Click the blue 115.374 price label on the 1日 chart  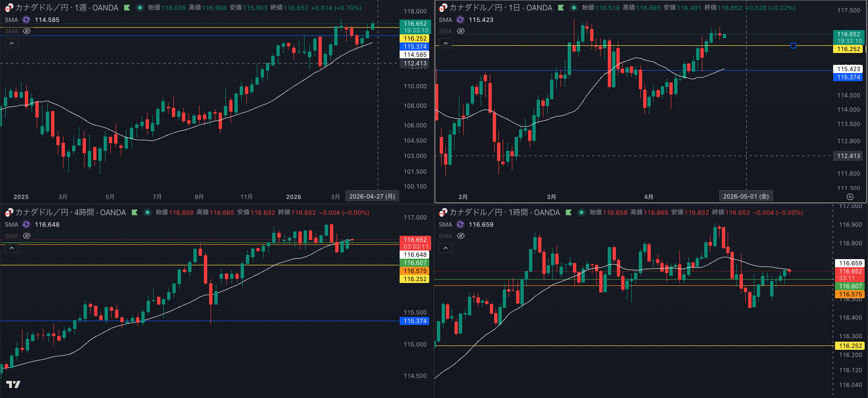click(x=848, y=77)
